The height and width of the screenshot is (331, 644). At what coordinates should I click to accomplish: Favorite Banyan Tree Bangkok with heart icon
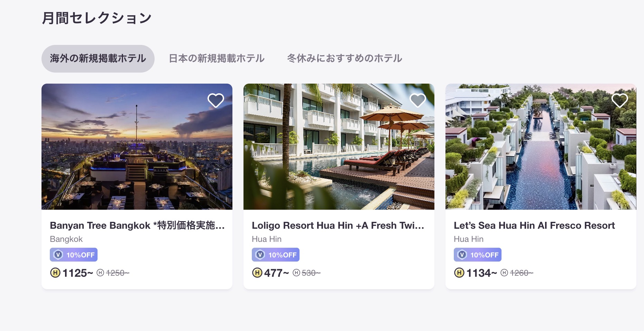(x=216, y=101)
